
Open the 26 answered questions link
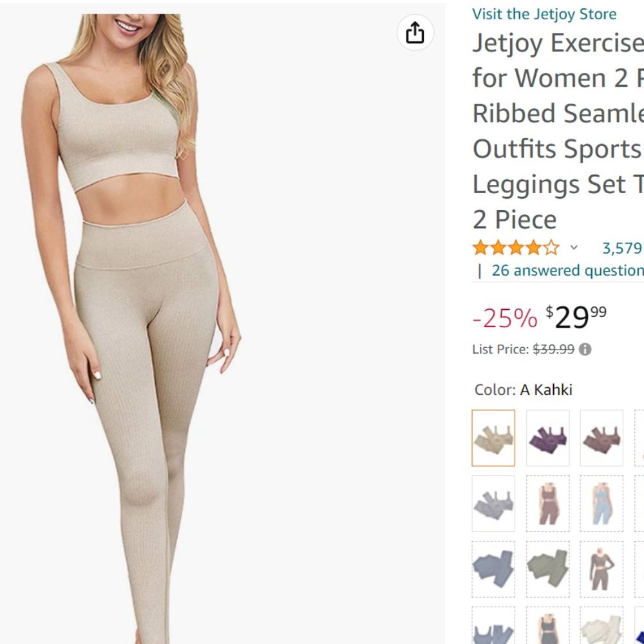tap(569, 270)
